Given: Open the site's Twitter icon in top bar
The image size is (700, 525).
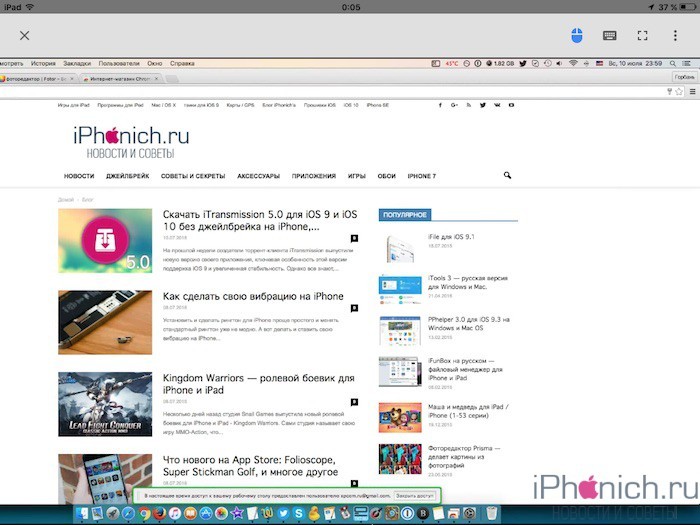Looking at the screenshot, I should (x=483, y=105).
